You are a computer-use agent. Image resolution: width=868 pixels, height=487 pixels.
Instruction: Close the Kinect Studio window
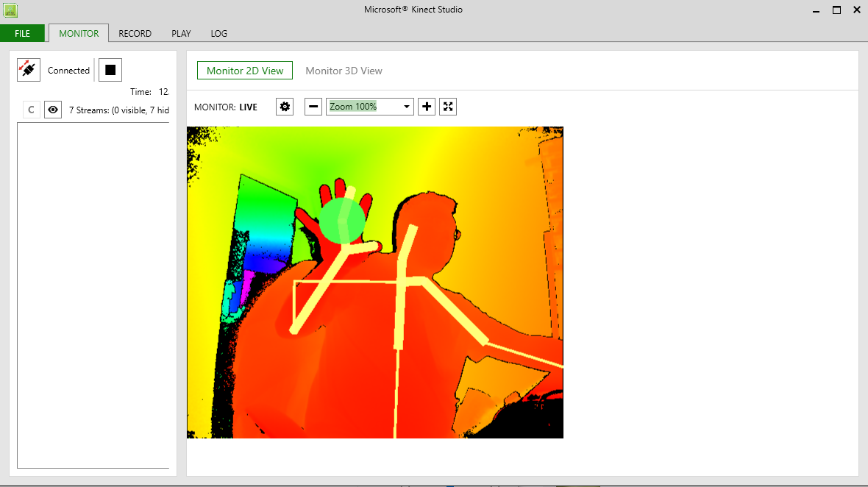(x=857, y=10)
